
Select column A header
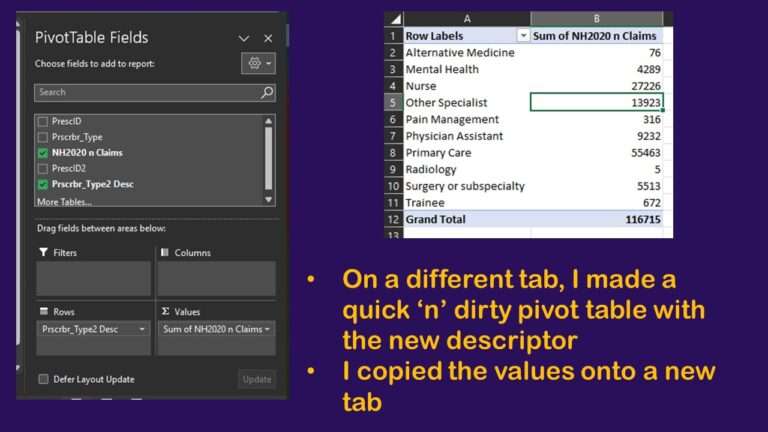pos(466,19)
